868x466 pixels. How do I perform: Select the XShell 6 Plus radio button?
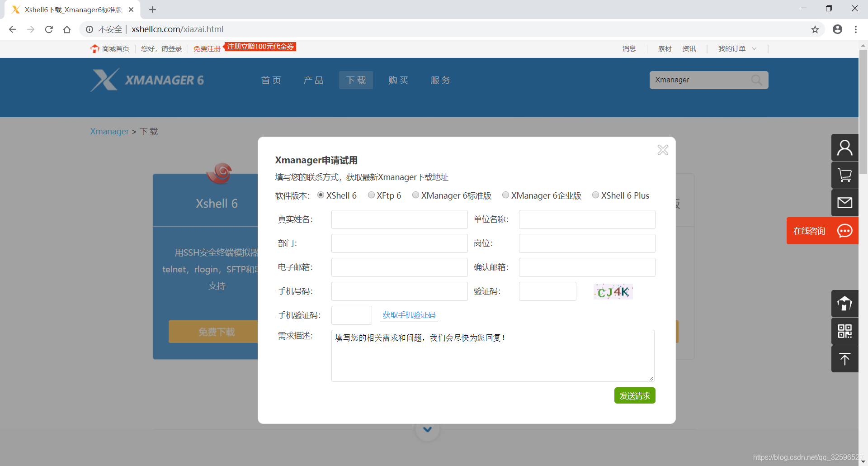pyautogui.click(x=595, y=195)
